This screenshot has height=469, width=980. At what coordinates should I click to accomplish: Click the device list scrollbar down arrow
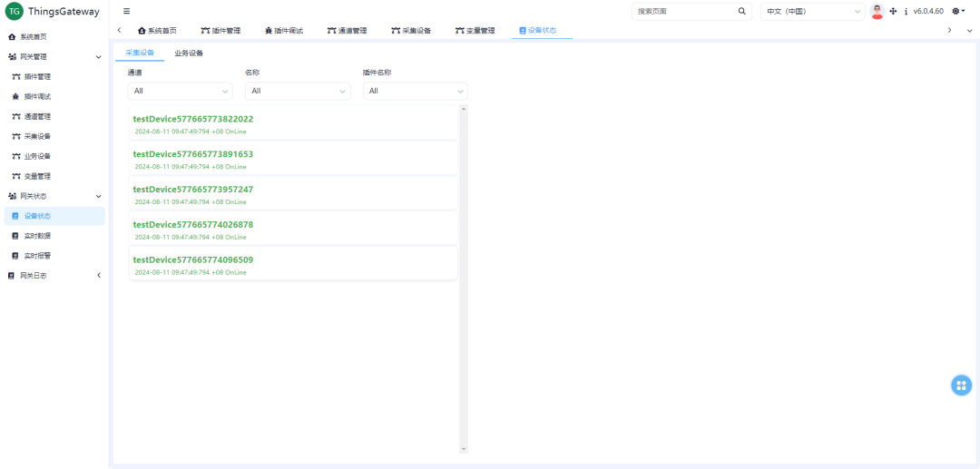click(464, 448)
